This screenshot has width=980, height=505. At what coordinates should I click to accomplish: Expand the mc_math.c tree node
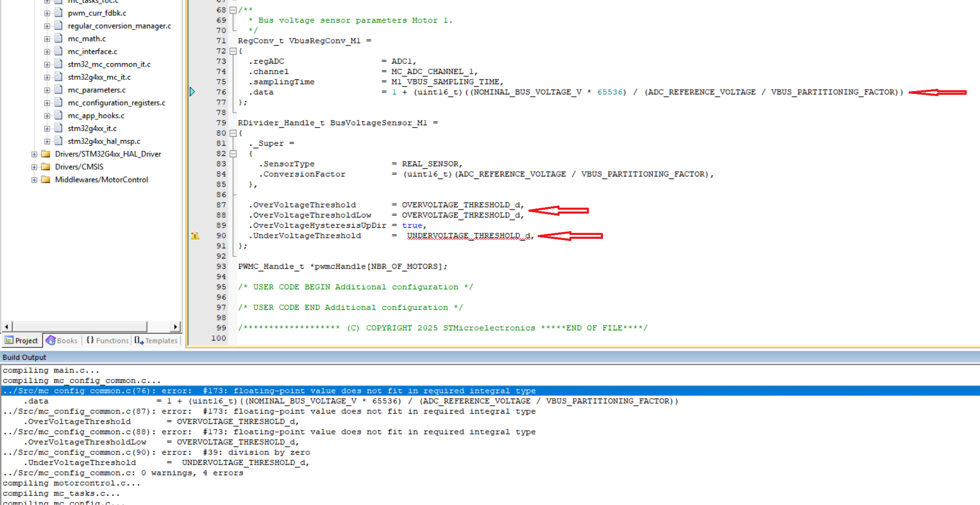[47, 38]
